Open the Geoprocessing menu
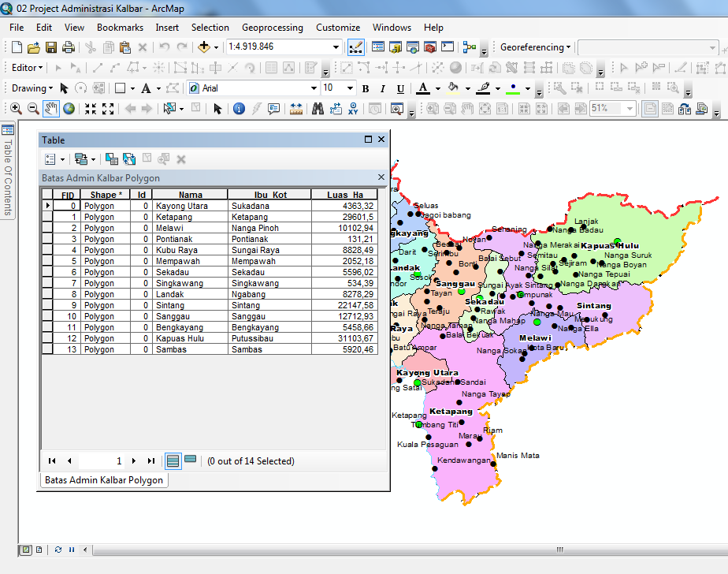Screen dimensions: 728x574 (x=273, y=28)
